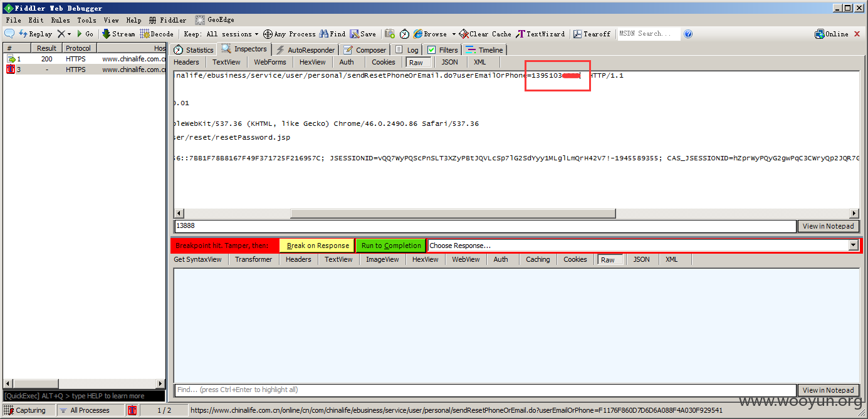Open the GeoEdge menu
The height and width of the screenshot is (419, 868).
pos(214,20)
